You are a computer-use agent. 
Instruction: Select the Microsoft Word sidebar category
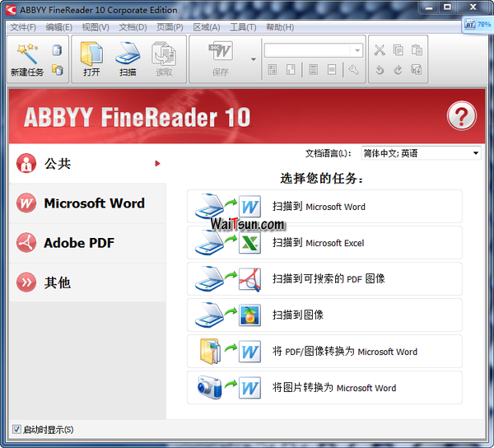[87, 203]
